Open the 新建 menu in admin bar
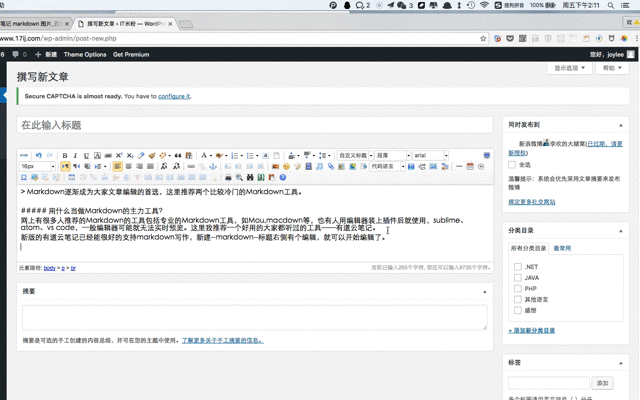This screenshot has width=640, height=400. pyautogui.click(x=46, y=54)
